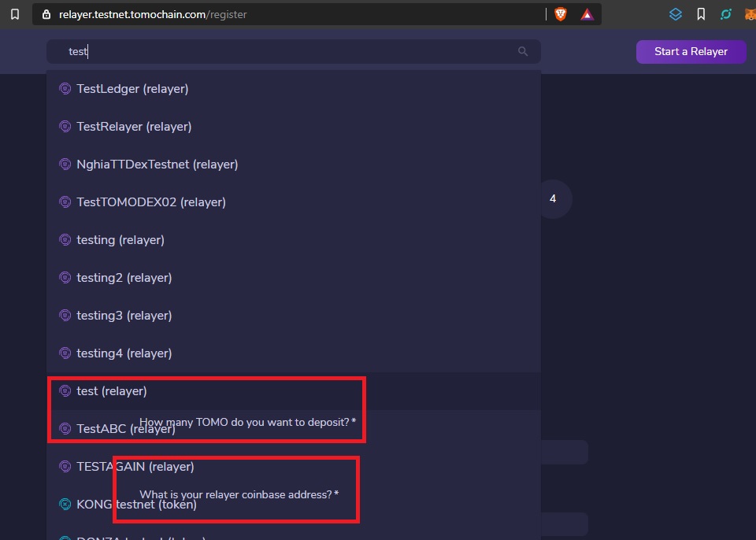This screenshot has height=540, width=756.
Task: Select TestLedger (relayer) search result
Action: pyautogui.click(x=294, y=89)
